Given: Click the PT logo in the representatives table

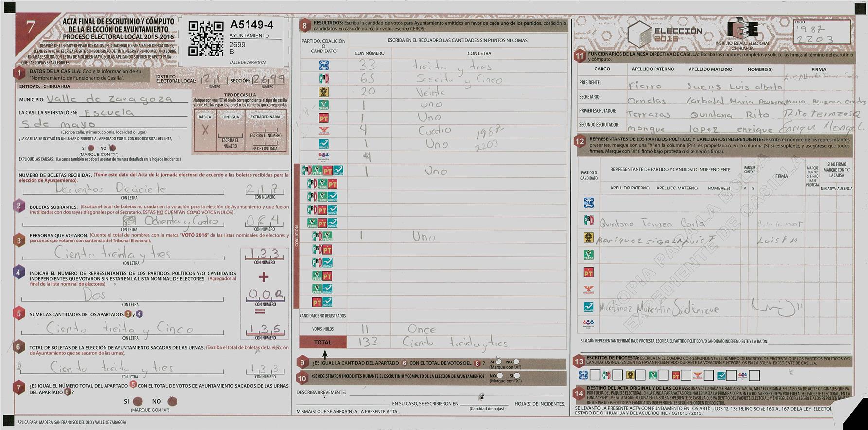Looking at the screenshot, I should pos(588,273).
